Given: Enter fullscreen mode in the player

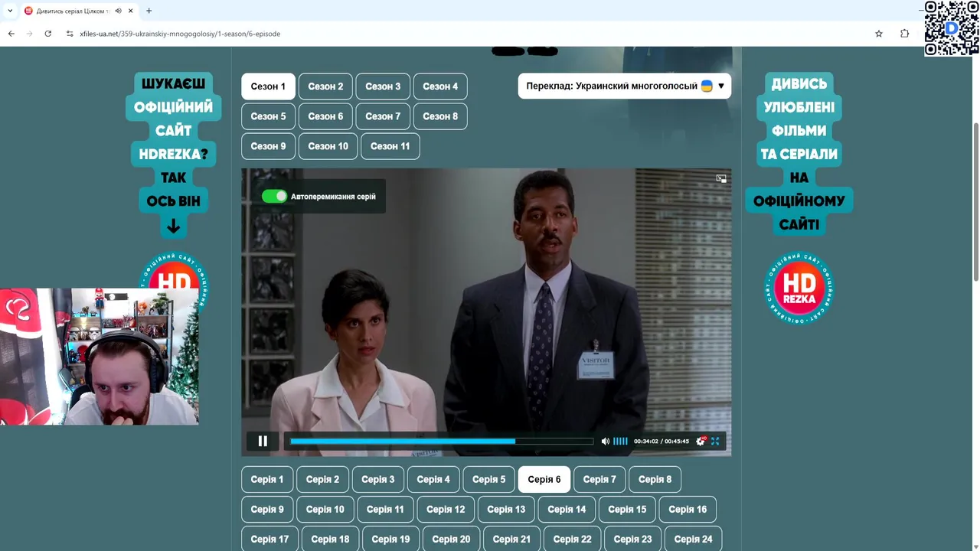Looking at the screenshot, I should coord(715,441).
